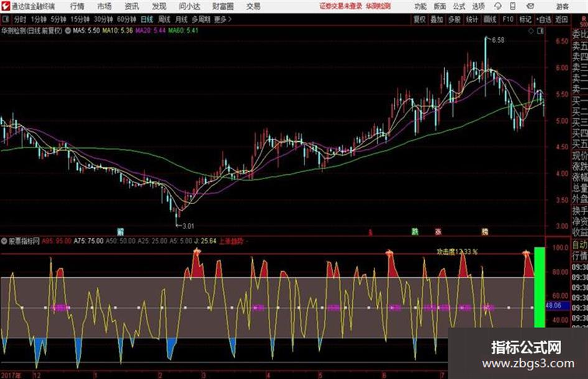This screenshot has width=588, height=379.
Task: Open dropdown beside 华测检测 chart title
Action: pyautogui.click(x=68, y=30)
